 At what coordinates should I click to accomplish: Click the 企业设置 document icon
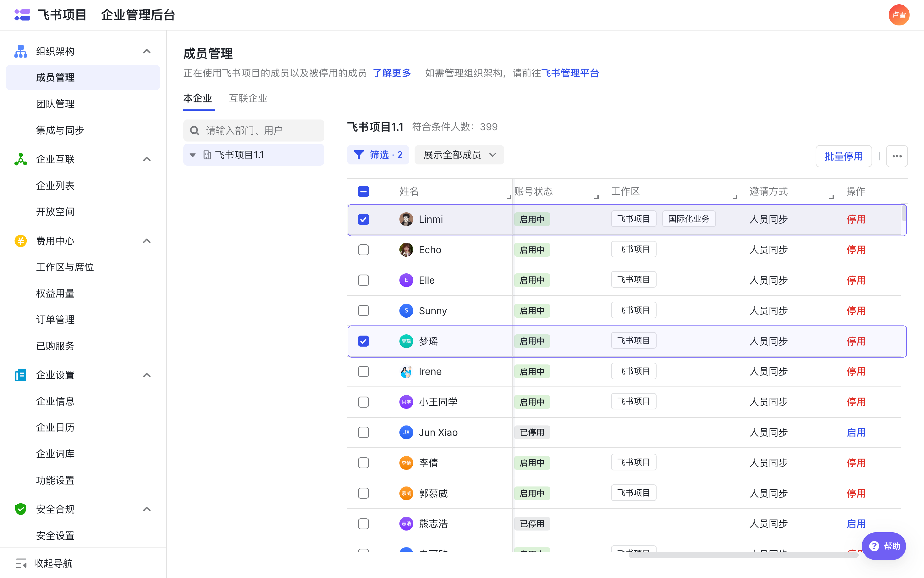pyautogui.click(x=21, y=375)
